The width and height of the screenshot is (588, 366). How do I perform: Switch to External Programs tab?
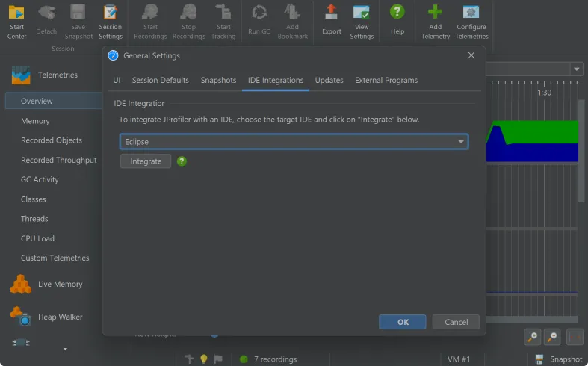386,80
